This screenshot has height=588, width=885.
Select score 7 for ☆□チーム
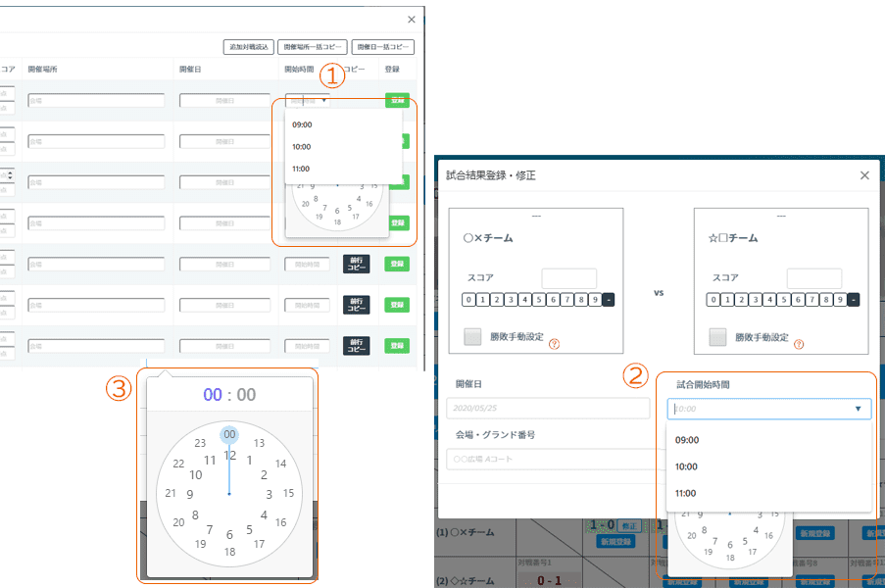point(811,300)
